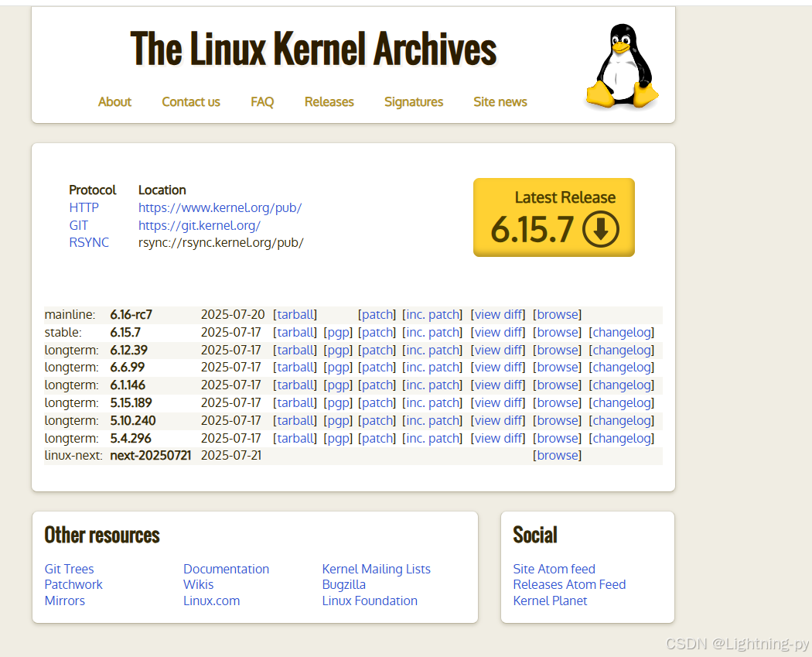Screen dimensions: 812x657
Task: Click the Tux penguin logo
Action: (x=622, y=67)
